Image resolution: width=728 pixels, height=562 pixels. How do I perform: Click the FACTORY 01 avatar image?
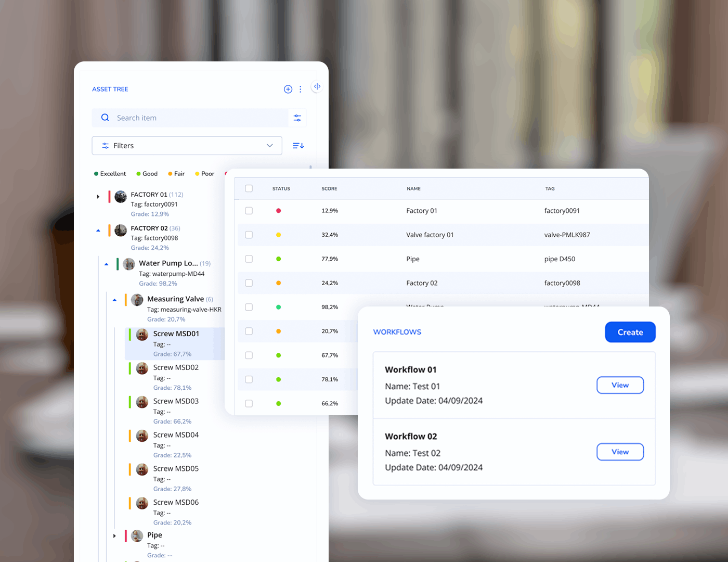[121, 196]
